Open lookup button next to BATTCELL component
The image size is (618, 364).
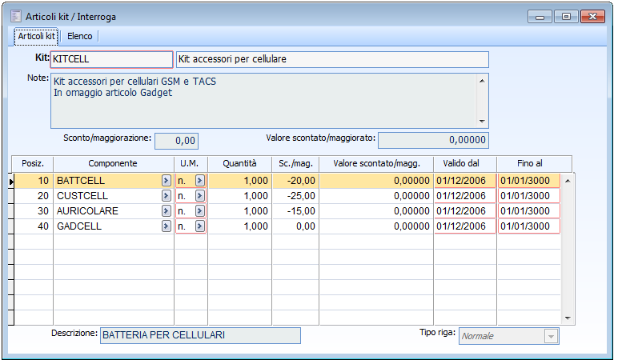(x=167, y=181)
